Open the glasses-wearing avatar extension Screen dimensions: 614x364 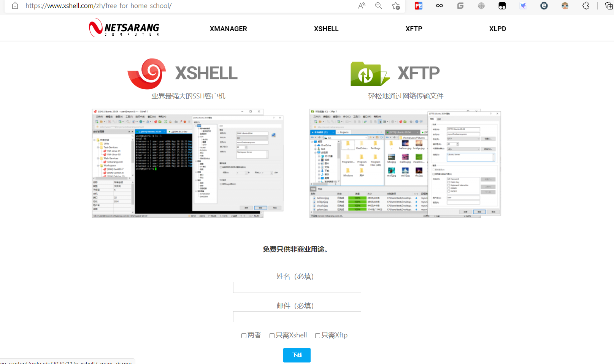[565, 6]
